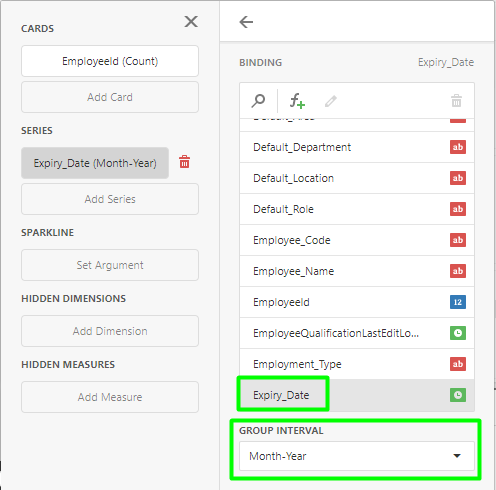Click the clock icon beside Expiry_Date
496x490 pixels.
point(458,395)
